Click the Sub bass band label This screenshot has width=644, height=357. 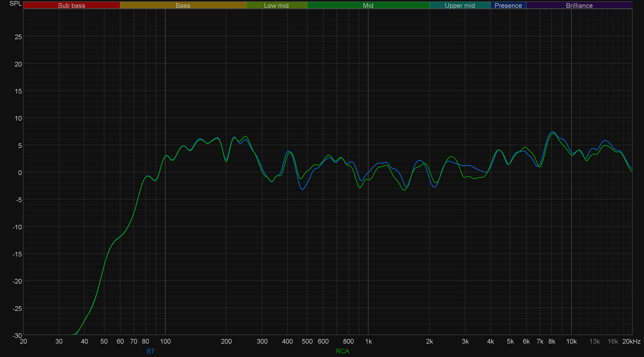[x=71, y=5]
